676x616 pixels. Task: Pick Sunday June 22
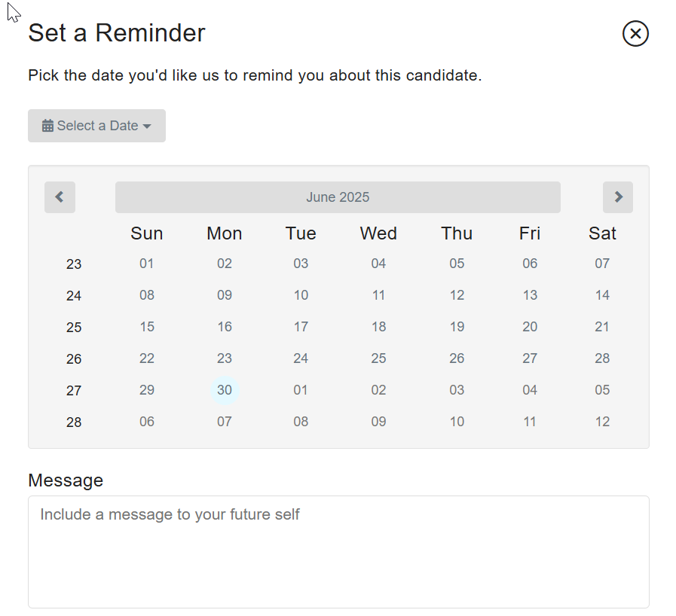[147, 358]
